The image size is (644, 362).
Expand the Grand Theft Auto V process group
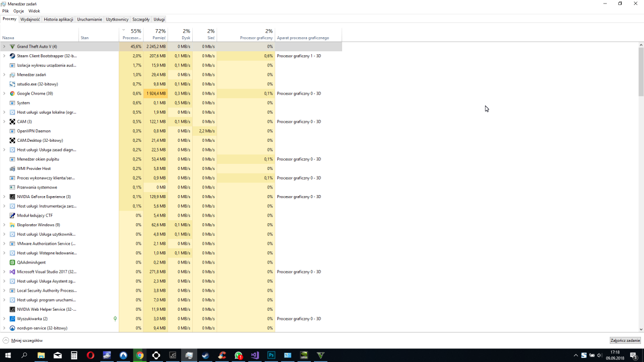4,46
